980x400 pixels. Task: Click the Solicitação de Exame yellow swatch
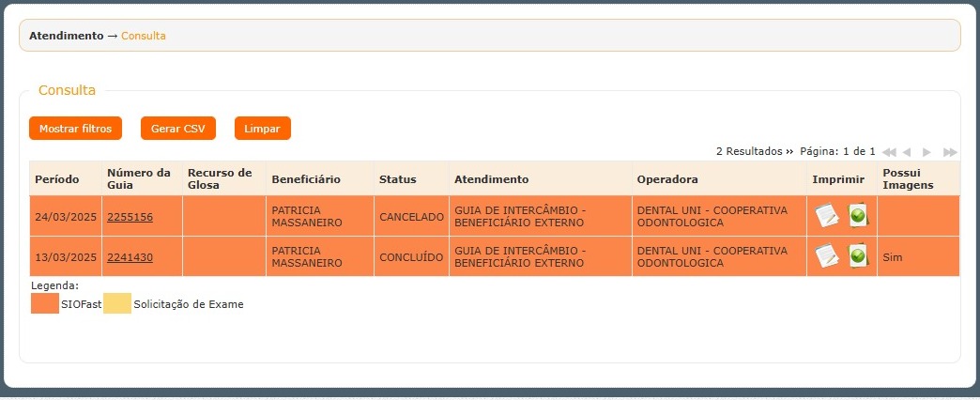coord(117,303)
